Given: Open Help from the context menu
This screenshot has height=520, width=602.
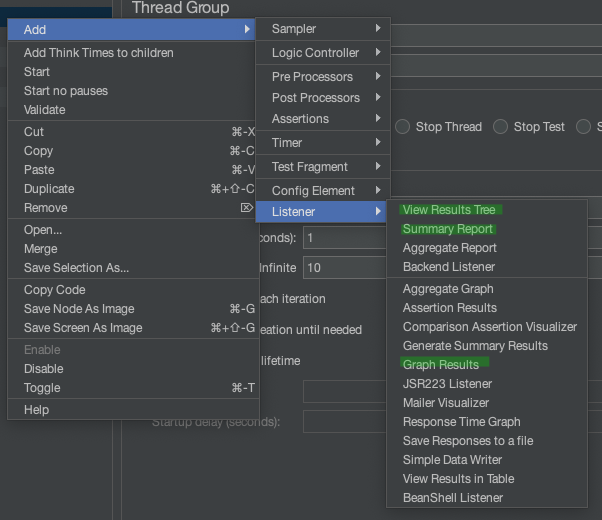Looking at the screenshot, I should (37, 410).
